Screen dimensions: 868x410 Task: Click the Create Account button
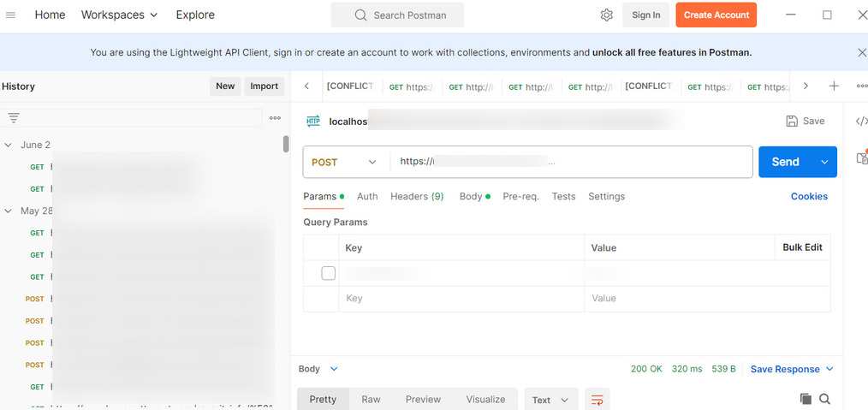716,15
